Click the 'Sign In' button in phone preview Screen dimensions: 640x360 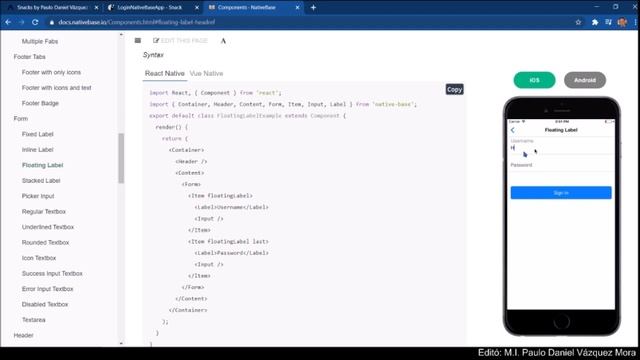(561, 193)
